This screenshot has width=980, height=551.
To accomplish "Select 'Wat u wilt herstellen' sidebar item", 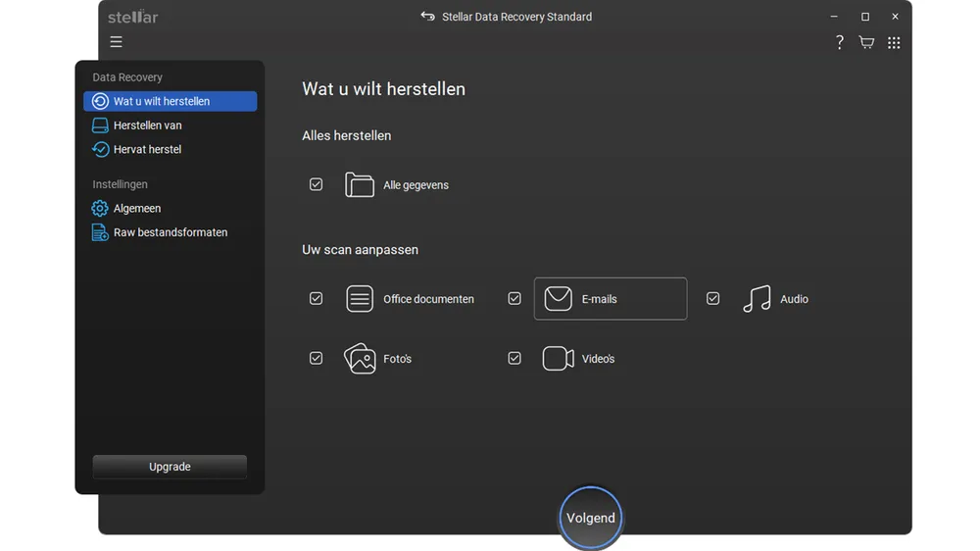I will 170,101.
